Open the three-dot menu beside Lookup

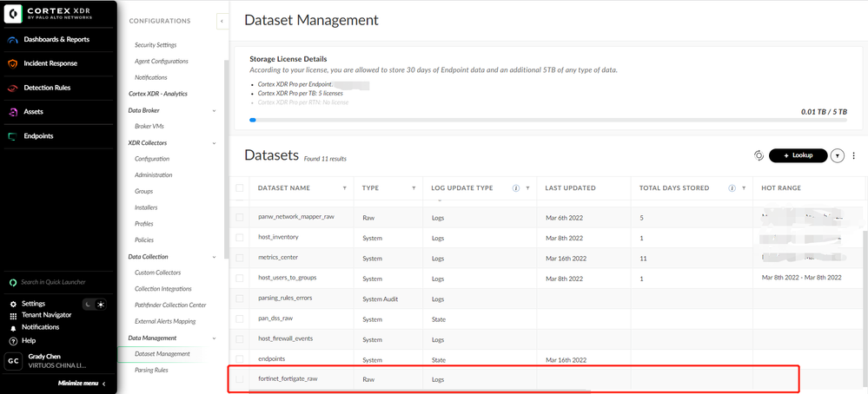(854, 156)
